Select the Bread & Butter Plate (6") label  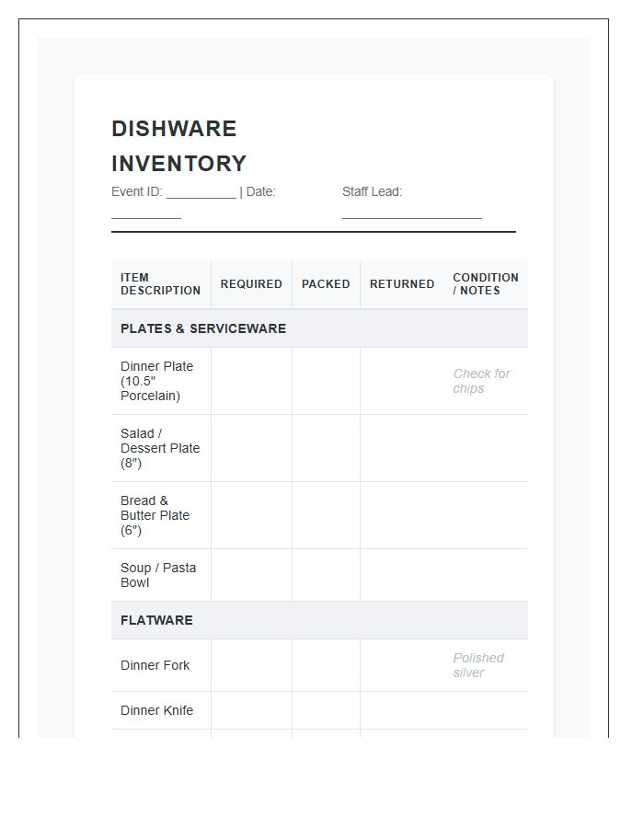point(155,515)
